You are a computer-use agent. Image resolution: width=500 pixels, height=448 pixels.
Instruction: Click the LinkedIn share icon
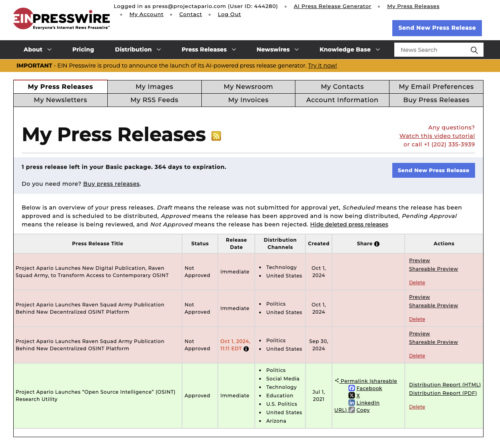352,403
